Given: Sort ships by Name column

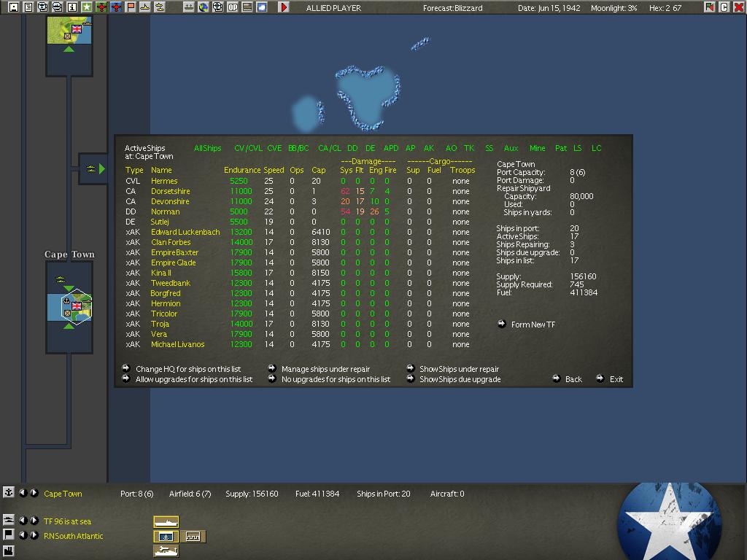Looking at the screenshot, I should point(161,170).
